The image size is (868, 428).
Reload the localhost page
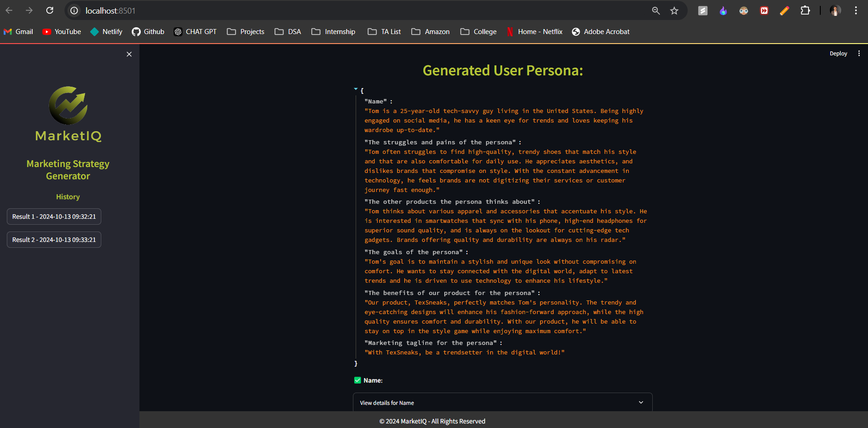click(x=50, y=10)
